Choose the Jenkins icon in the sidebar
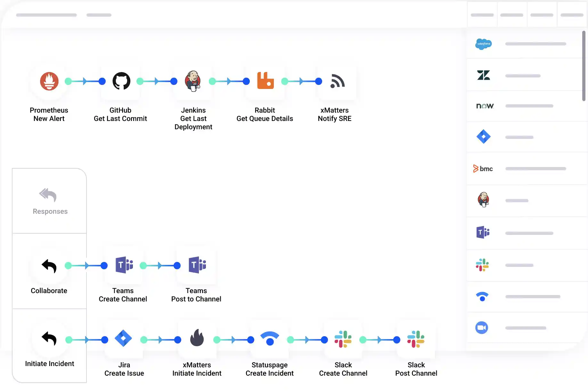This screenshot has height=391, width=588. point(484,200)
